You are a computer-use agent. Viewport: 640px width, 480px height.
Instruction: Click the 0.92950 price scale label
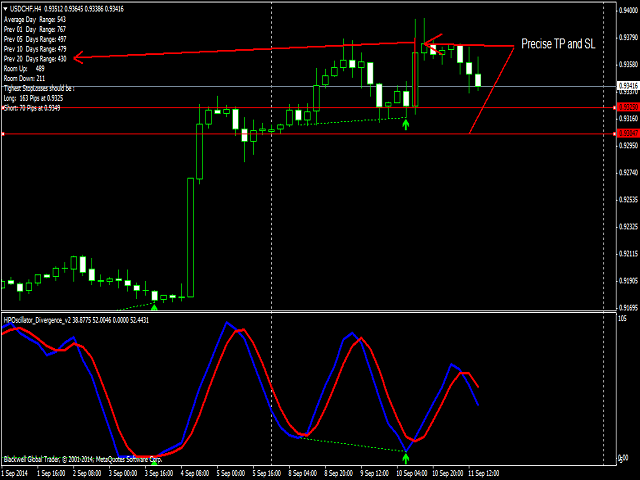point(629,146)
